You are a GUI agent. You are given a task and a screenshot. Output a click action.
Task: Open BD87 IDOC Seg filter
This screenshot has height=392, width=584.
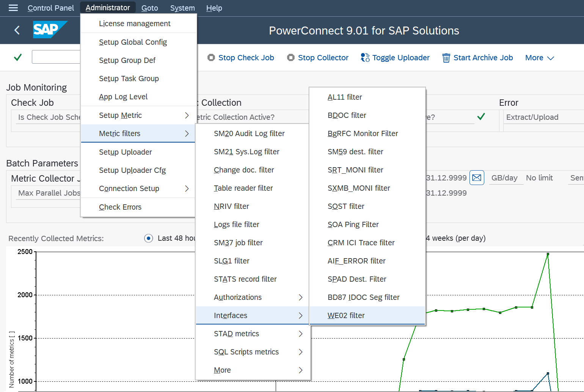pyautogui.click(x=367, y=297)
